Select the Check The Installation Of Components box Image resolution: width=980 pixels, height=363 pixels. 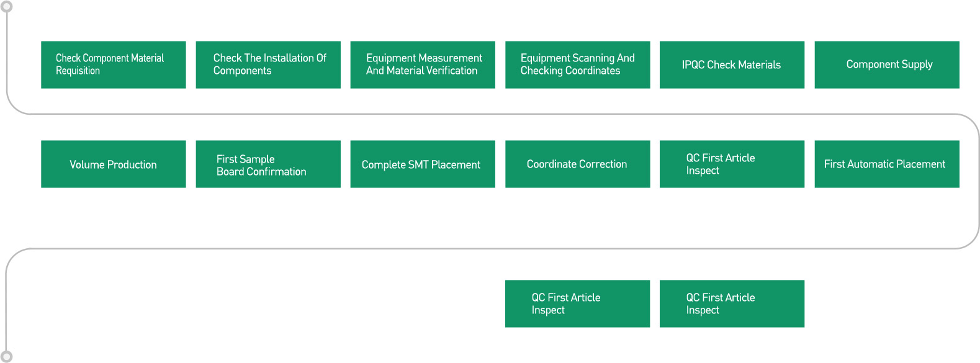pos(268,65)
